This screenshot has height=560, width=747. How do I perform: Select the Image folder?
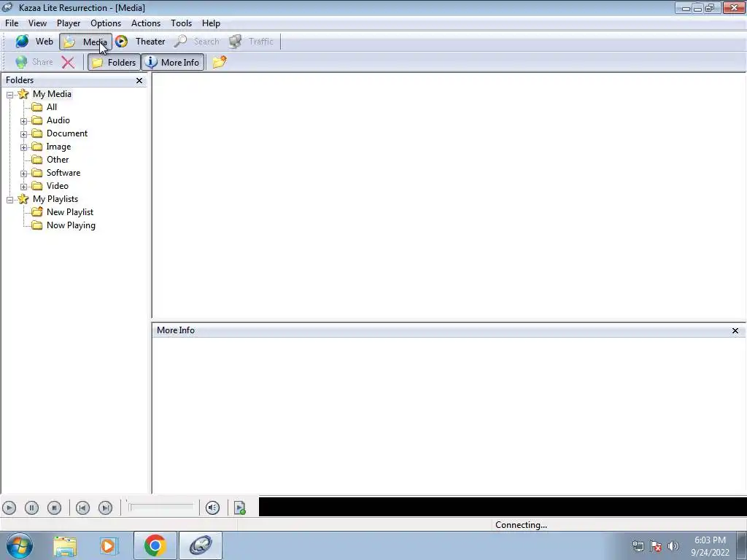[58, 147]
